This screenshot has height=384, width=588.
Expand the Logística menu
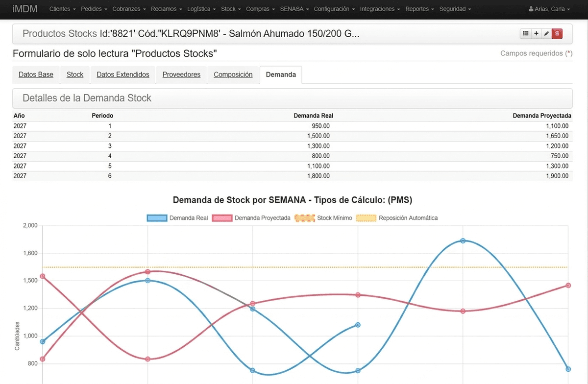tap(201, 9)
